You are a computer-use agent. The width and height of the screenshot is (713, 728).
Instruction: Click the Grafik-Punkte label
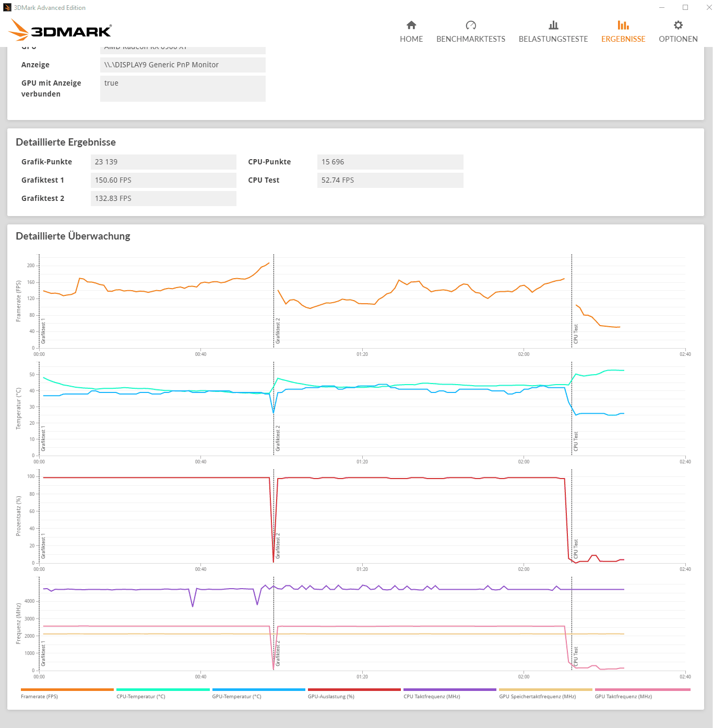coord(46,162)
